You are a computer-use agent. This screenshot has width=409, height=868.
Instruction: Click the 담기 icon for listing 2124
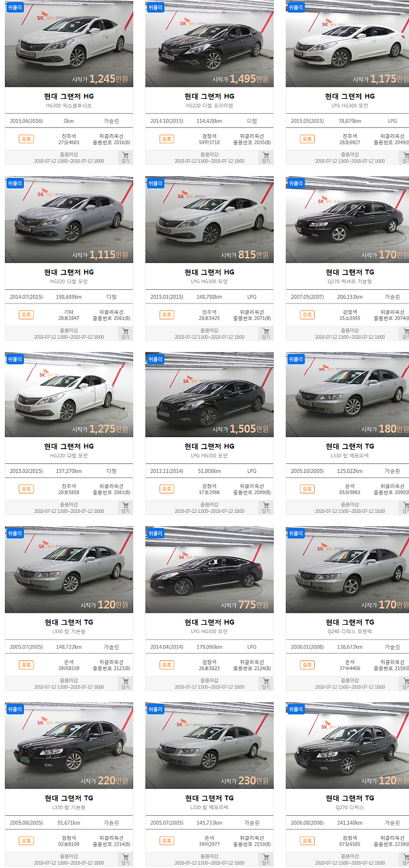point(266,684)
